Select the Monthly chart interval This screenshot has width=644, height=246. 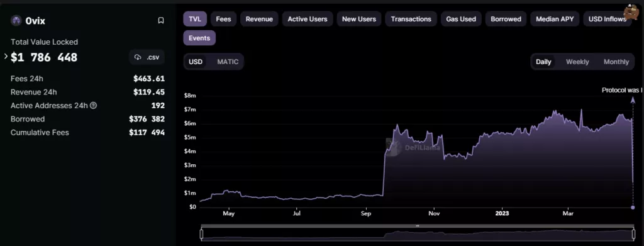point(616,62)
